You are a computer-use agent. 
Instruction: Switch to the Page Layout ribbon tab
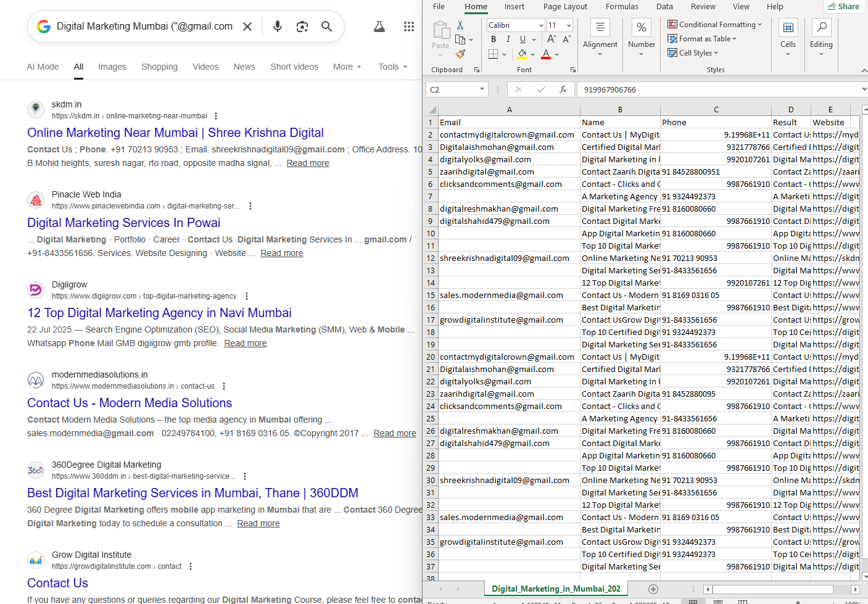point(564,7)
